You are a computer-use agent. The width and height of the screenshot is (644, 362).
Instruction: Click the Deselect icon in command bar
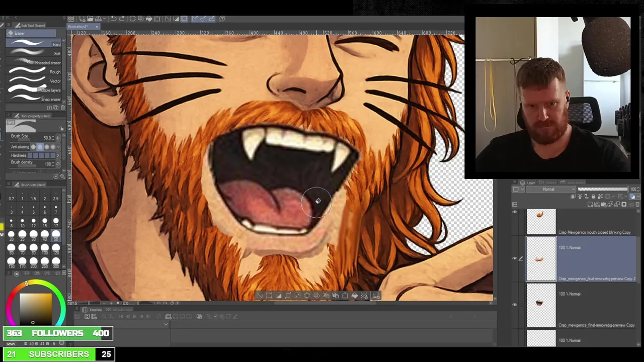[x=168, y=19]
